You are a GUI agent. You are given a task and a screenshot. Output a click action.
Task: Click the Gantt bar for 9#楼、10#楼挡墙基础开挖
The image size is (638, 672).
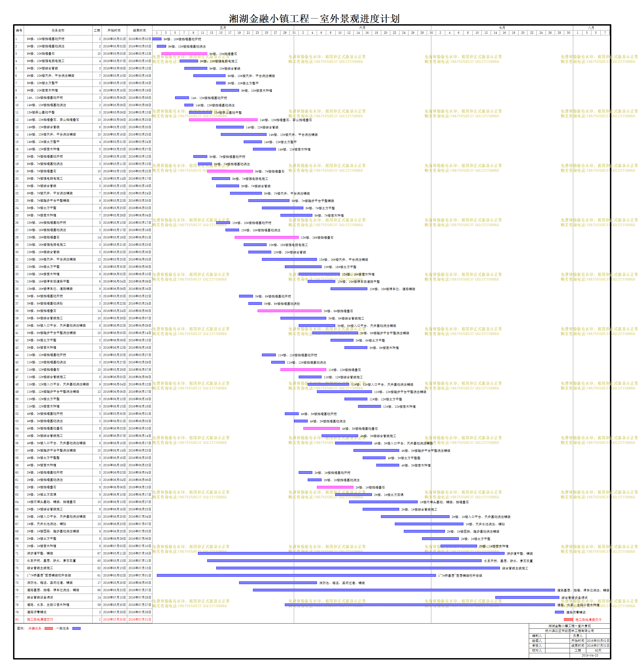pos(157,39)
